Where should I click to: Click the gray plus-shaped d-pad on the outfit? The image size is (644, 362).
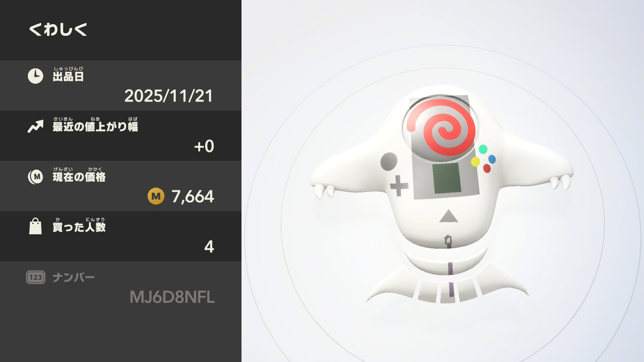tap(399, 185)
